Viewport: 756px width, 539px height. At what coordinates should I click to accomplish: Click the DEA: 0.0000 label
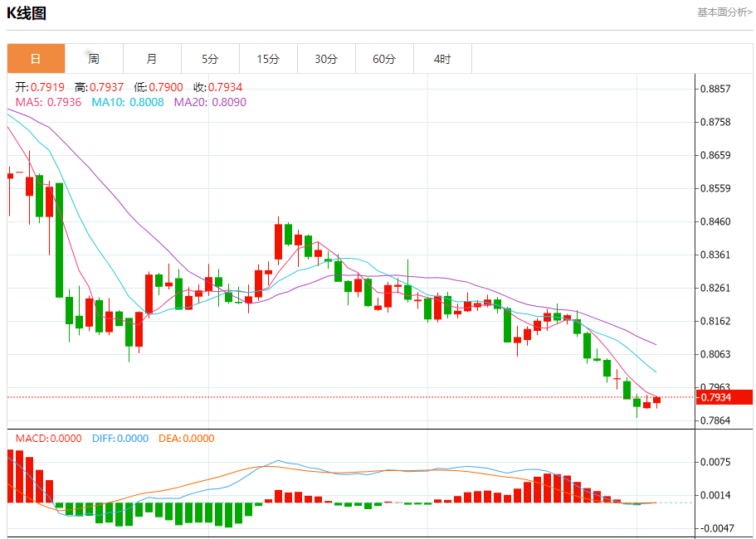pyautogui.click(x=187, y=439)
